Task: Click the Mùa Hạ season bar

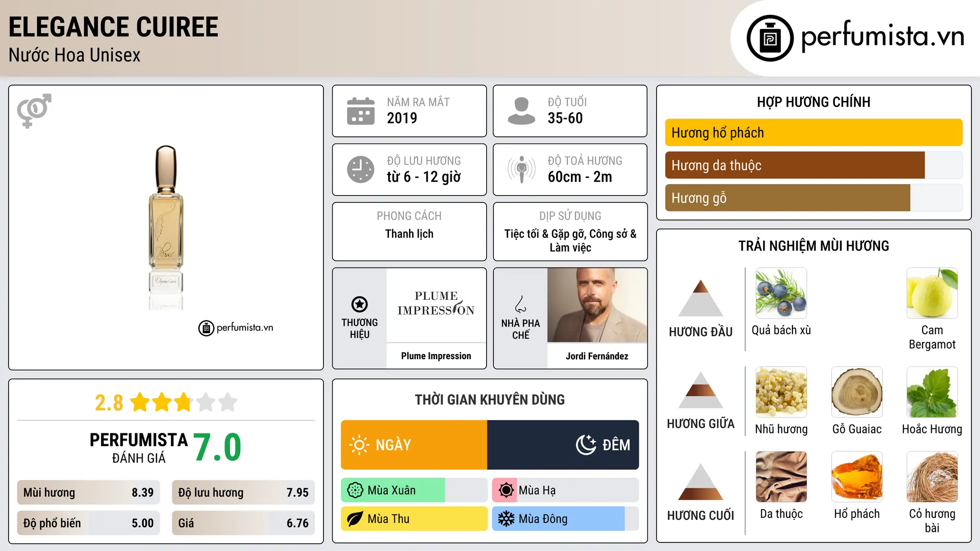Action: point(566,490)
